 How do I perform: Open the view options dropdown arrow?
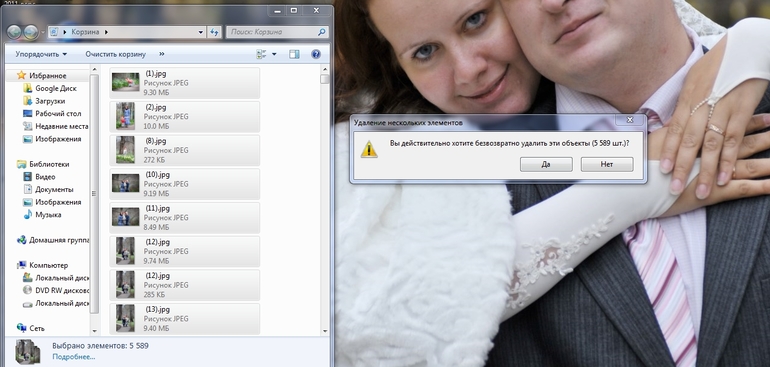click(274, 54)
